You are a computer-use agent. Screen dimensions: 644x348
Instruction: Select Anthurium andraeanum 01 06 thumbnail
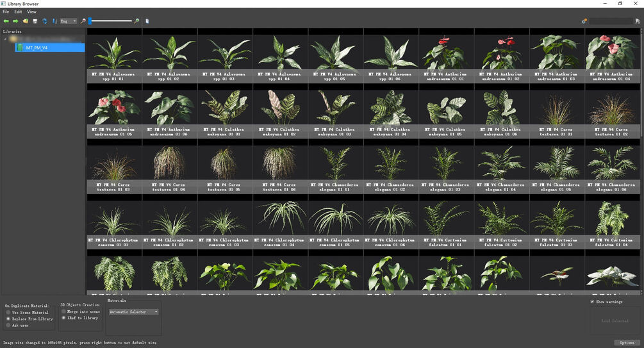tap(169, 111)
